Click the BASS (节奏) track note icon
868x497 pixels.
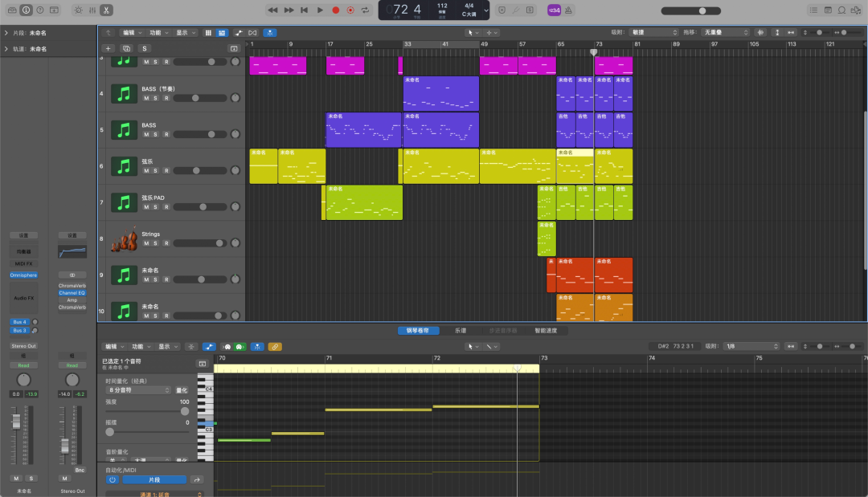click(x=124, y=93)
